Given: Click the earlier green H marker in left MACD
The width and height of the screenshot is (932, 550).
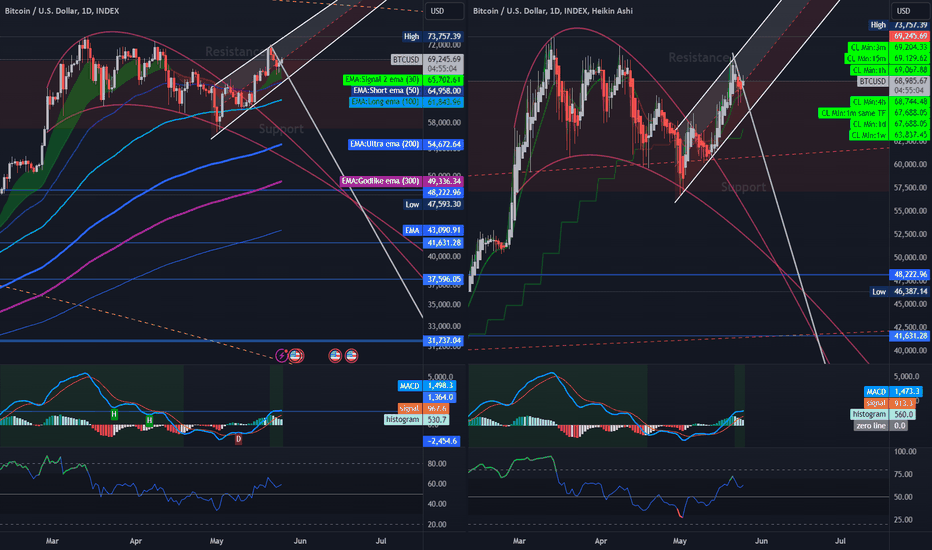Looking at the screenshot, I should coord(114,414).
